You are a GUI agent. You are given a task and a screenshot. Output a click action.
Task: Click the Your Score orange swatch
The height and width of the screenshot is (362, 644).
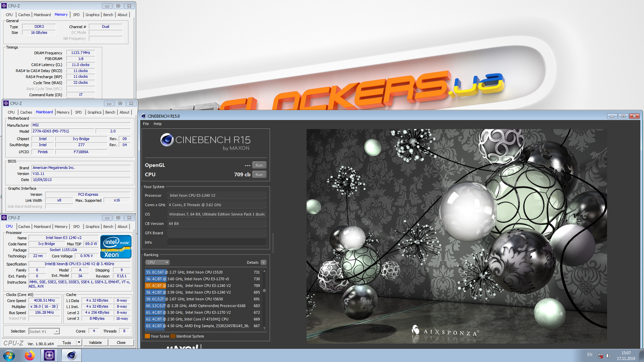[x=147, y=336]
